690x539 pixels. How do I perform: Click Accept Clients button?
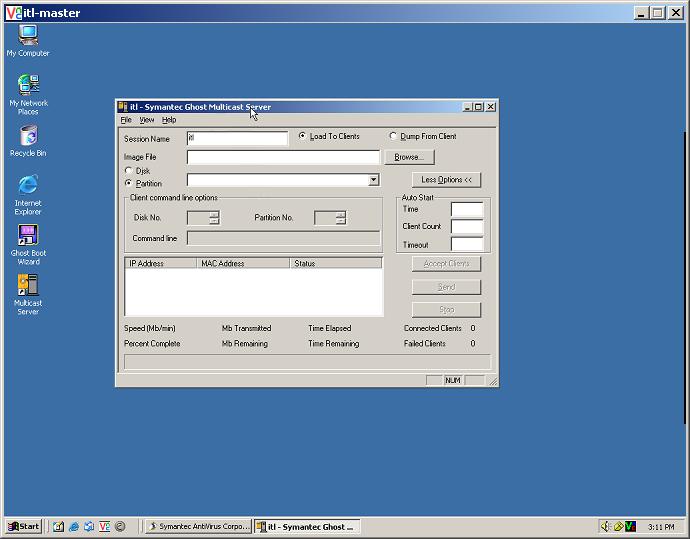[446, 264]
